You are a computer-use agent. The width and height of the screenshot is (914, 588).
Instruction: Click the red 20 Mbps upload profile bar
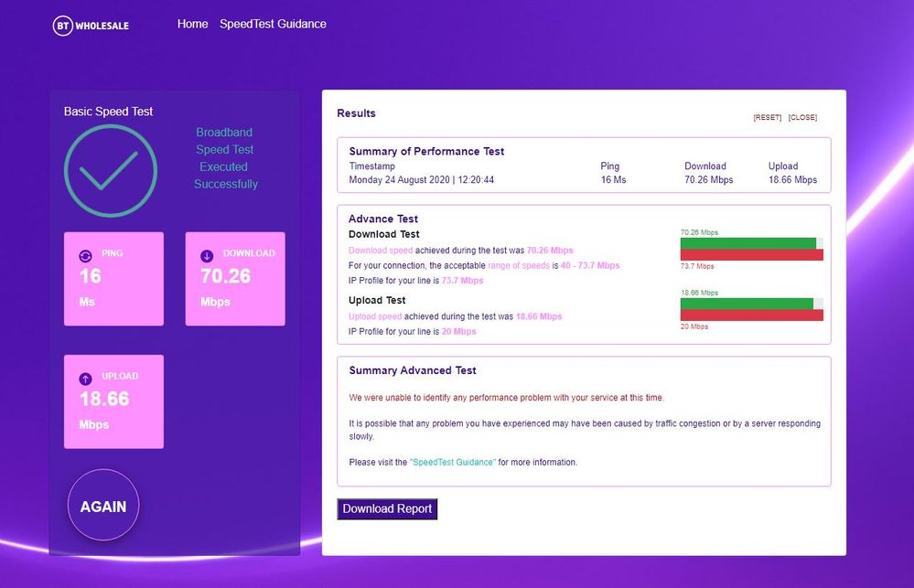(751, 315)
